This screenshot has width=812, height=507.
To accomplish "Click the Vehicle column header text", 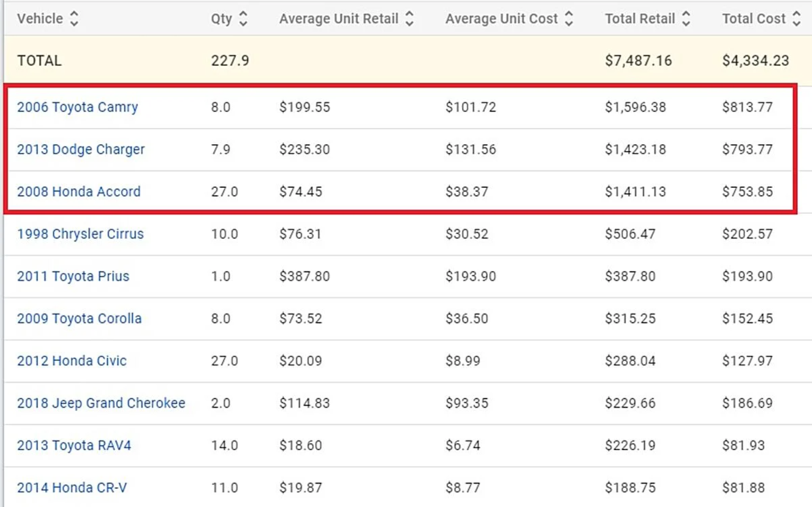I will click(40, 19).
